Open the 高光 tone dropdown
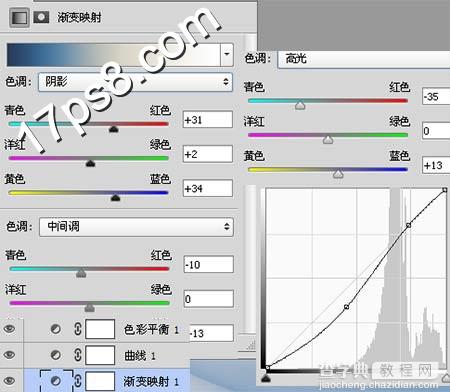This screenshot has width=450, height=392. [363, 59]
